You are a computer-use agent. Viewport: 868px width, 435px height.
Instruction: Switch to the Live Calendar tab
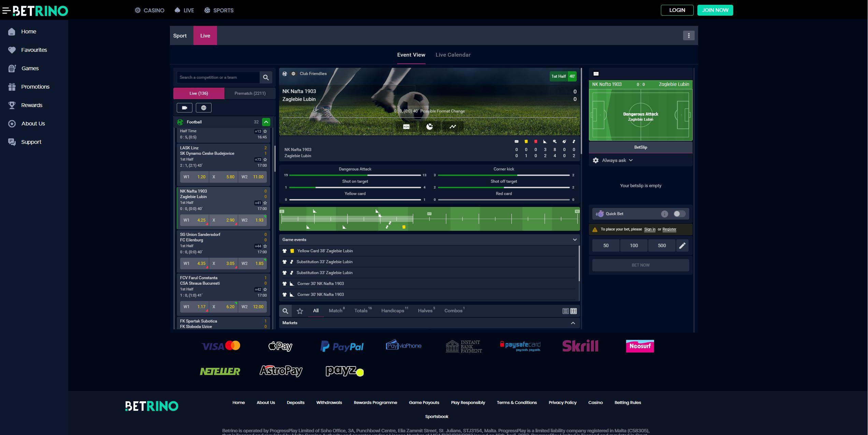point(453,55)
